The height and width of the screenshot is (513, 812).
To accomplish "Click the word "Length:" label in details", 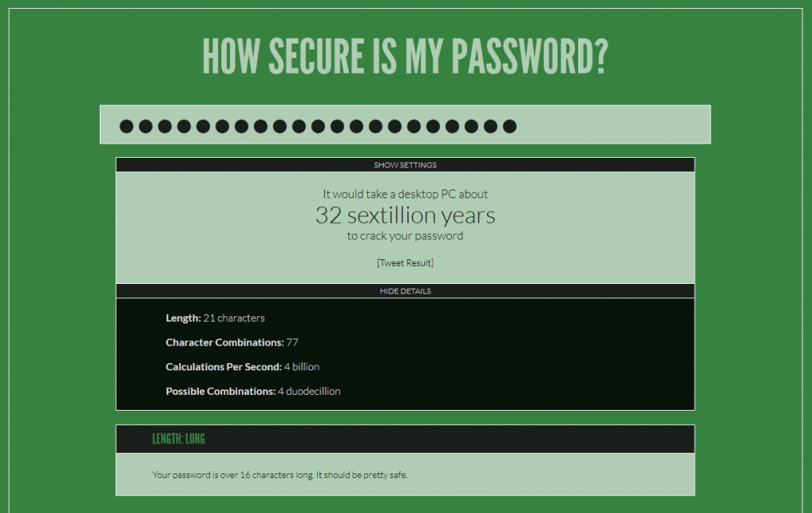I will (x=183, y=318).
